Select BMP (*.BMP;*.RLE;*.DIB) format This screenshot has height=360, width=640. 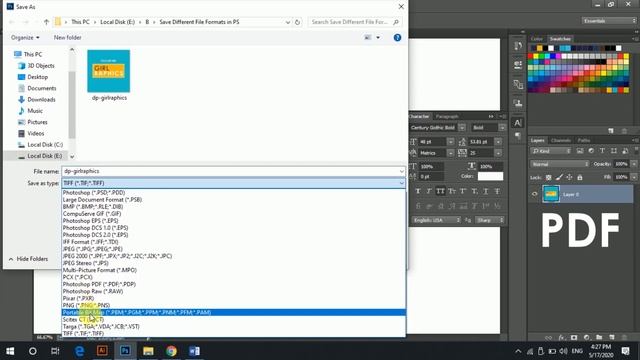pyautogui.click(x=234, y=207)
